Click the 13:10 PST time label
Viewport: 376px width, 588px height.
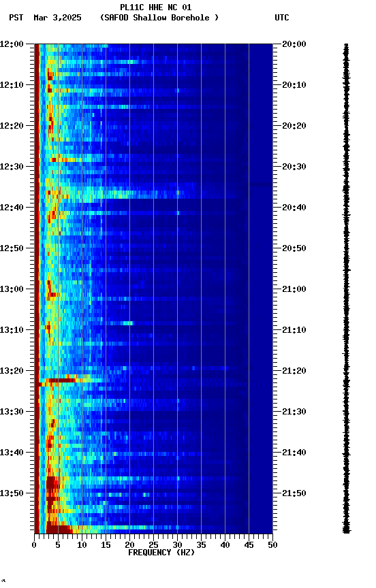coord(12,330)
